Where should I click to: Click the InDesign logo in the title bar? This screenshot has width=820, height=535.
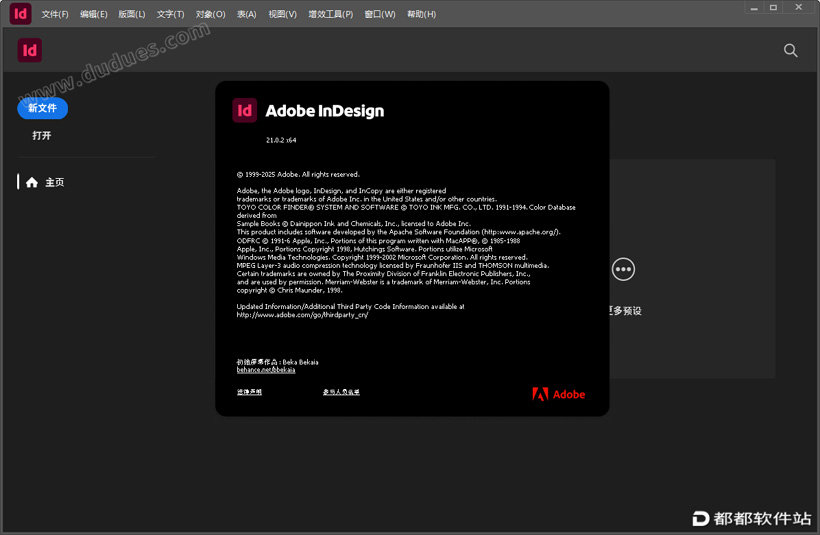pyautogui.click(x=20, y=14)
